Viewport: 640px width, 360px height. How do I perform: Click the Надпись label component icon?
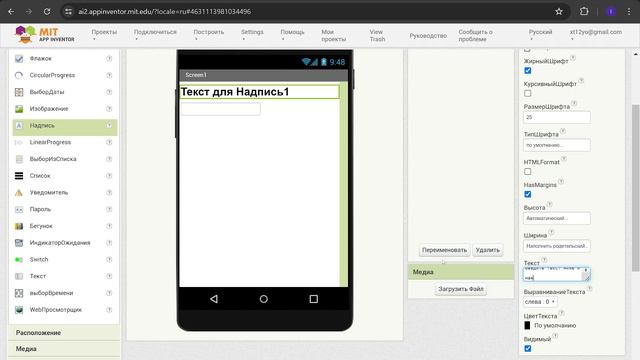tap(19, 126)
